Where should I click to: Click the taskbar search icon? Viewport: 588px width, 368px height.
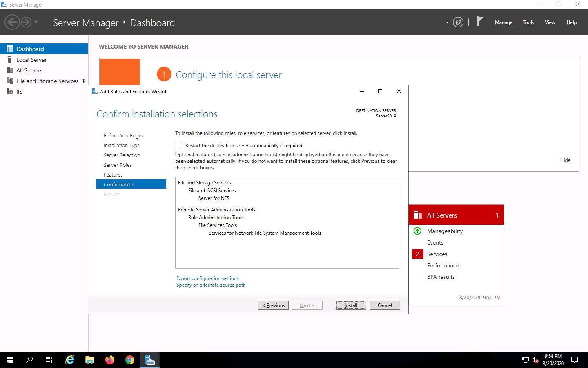click(29, 360)
